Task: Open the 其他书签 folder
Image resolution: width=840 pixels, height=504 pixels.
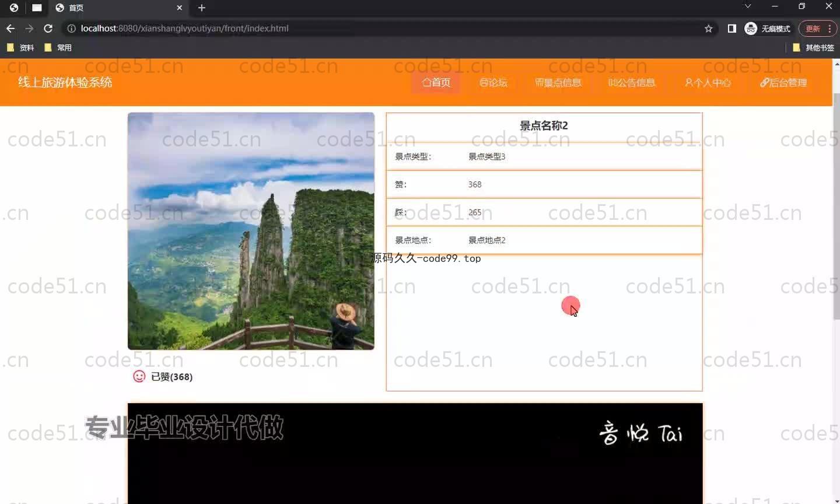Action: (x=813, y=47)
